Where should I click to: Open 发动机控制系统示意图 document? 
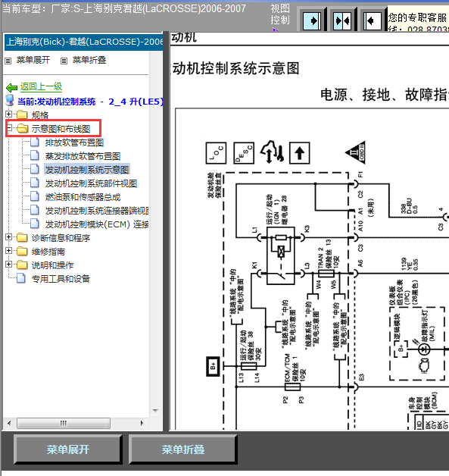(x=87, y=169)
